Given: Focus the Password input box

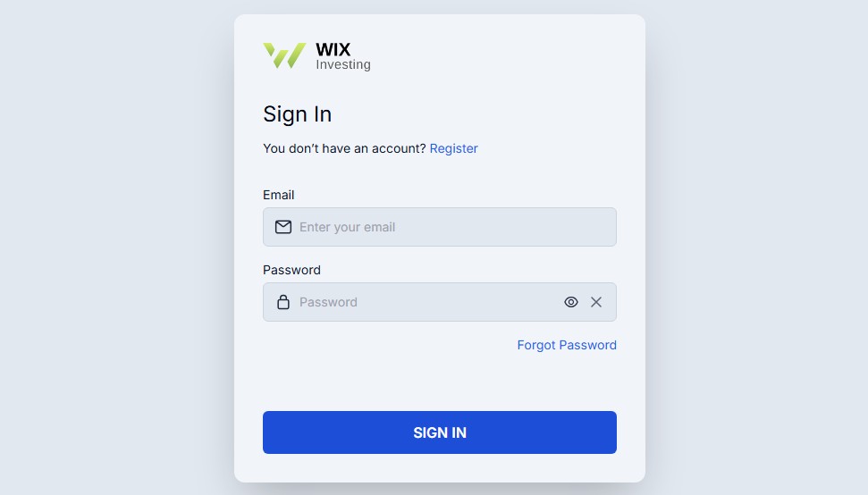Looking at the screenshot, I should (x=440, y=302).
